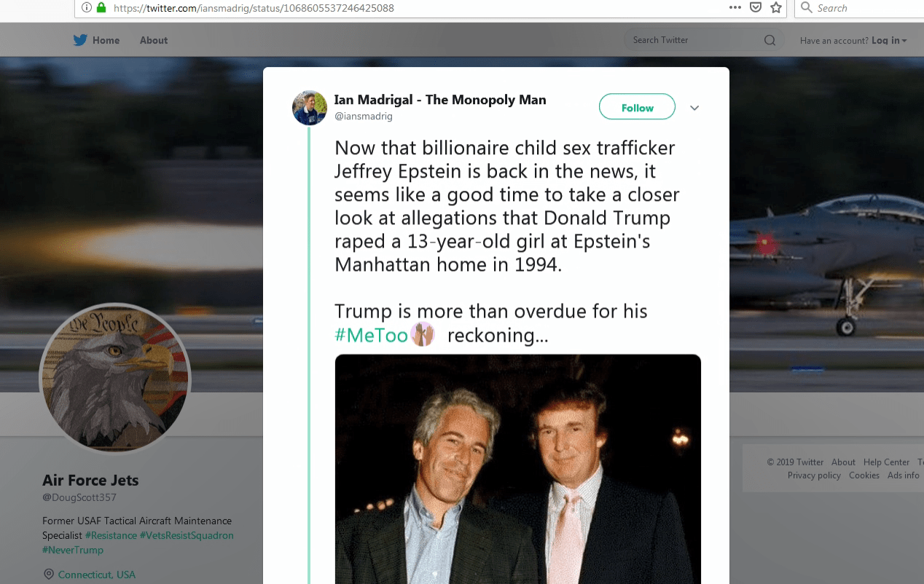The height and width of the screenshot is (584, 924).
Task: Open the Log in dropdown
Action: 889,41
